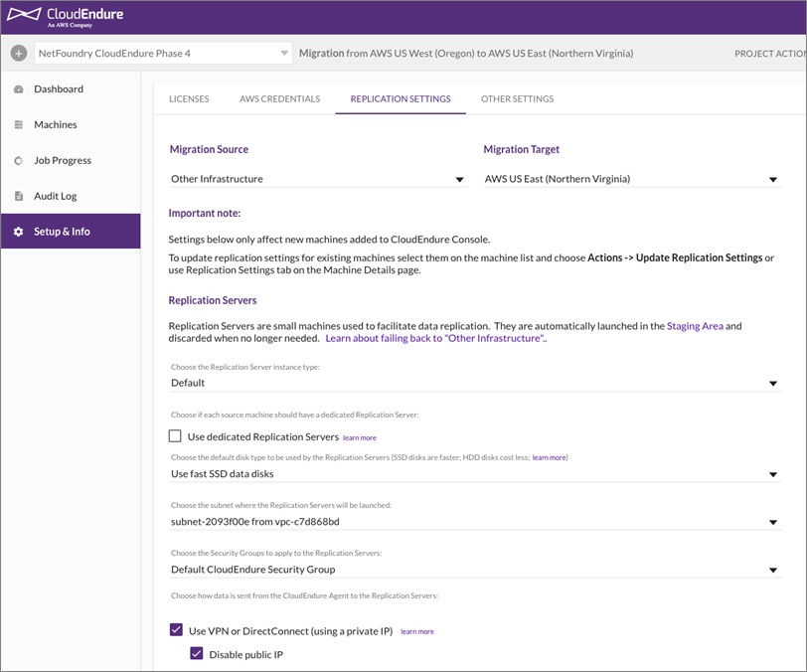Expand the Replication Servers subnet dropdown
The width and height of the screenshot is (807, 672).
click(475, 522)
